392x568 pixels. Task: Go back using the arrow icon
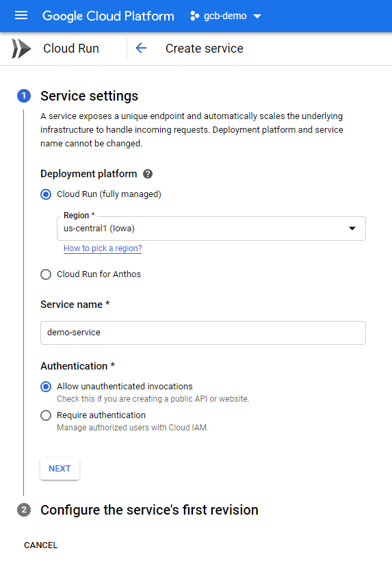coord(141,48)
